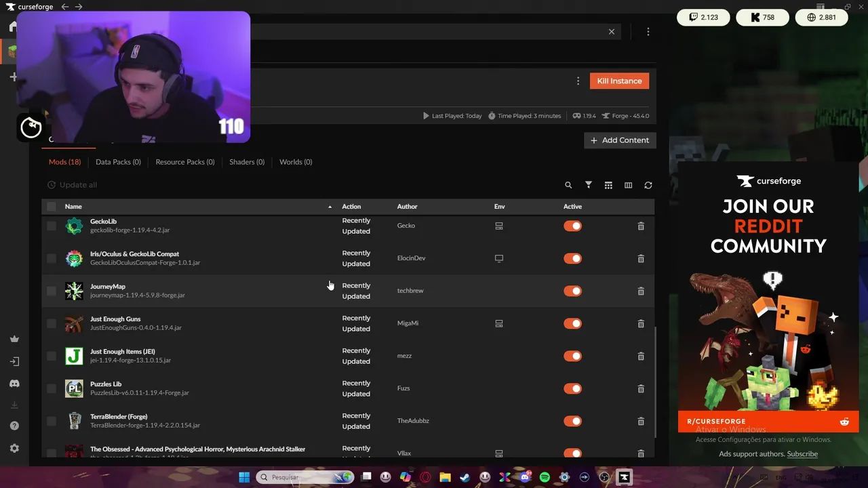Sort by Env column header
The width and height of the screenshot is (868, 488).
(500, 207)
